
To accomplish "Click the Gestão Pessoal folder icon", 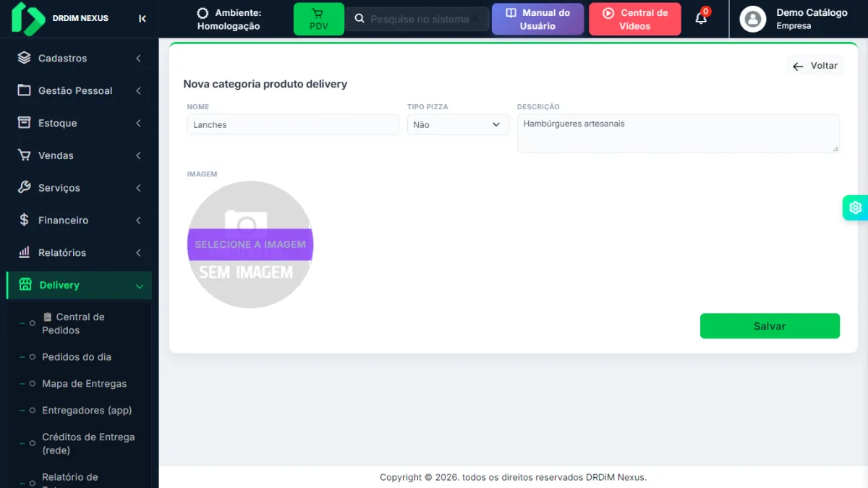I will (25, 90).
